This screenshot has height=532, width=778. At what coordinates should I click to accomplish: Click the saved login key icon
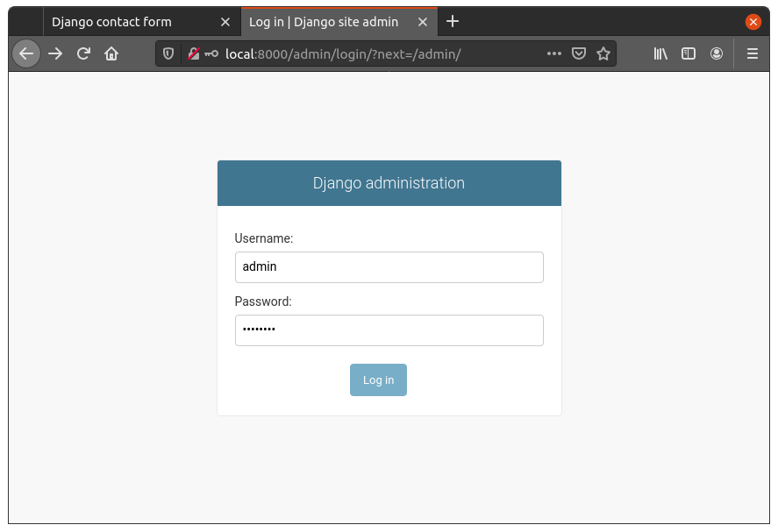211,53
